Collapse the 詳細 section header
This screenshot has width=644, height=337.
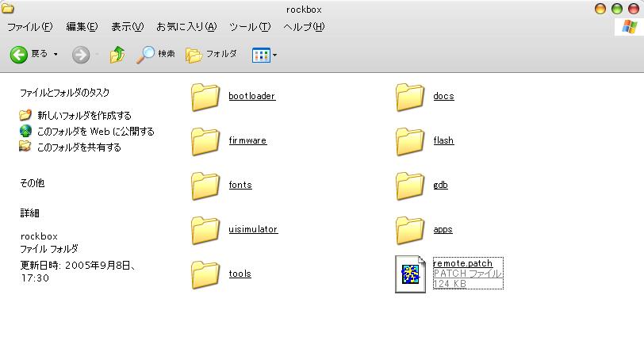click(29, 213)
